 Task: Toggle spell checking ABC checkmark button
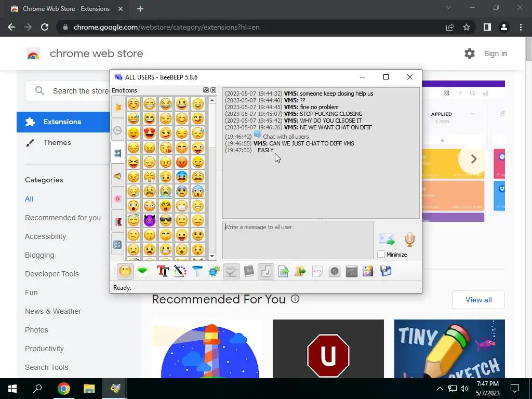(231, 271)
